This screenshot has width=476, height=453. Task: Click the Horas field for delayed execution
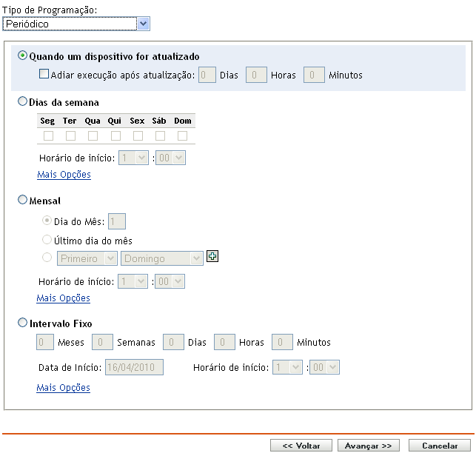256,75
